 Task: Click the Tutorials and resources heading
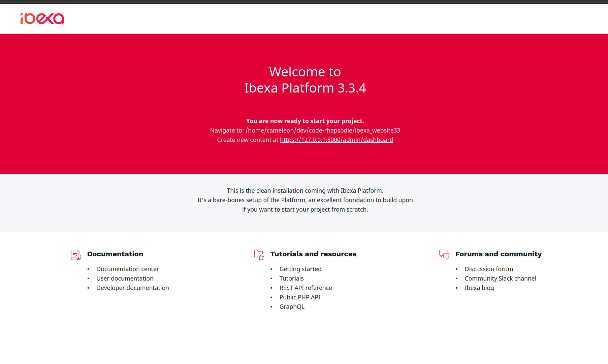coord(313,254)
